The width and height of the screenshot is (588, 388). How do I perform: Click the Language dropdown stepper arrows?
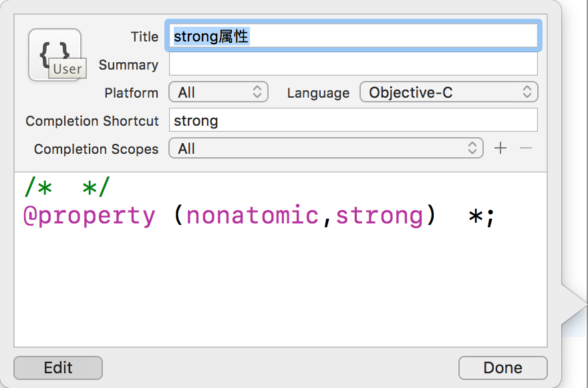[x=527, y=92]
